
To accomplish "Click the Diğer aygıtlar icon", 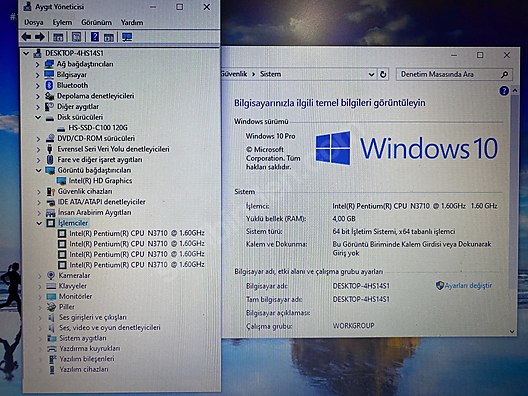I will tap(50, 106).
